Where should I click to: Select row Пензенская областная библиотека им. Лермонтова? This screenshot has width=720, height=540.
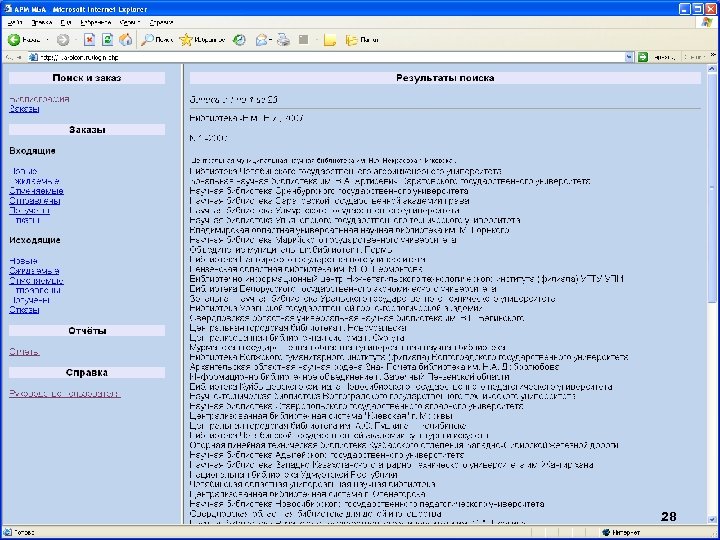click(306, 269)
